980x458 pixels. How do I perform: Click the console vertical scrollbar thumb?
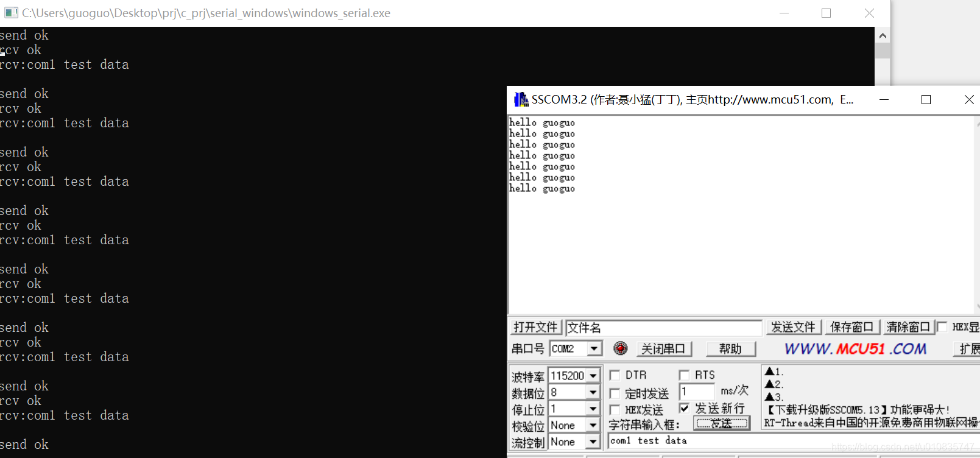click(883, 51)
